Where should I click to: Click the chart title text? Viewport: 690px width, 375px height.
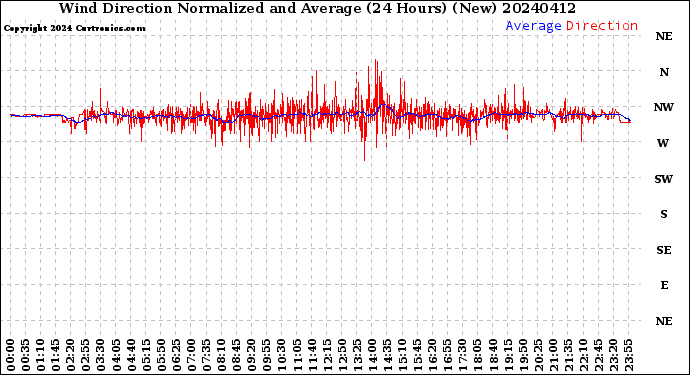click(x=317, y=8)
